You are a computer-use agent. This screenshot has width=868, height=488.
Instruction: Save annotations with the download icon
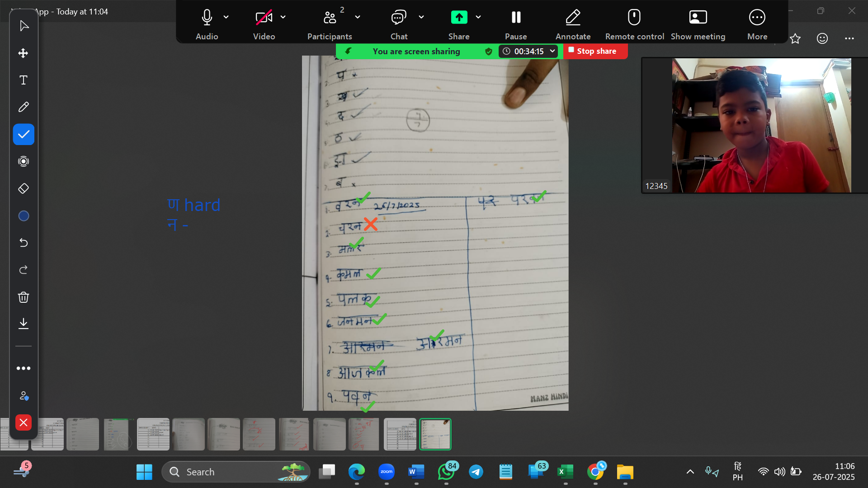[24, 324]
